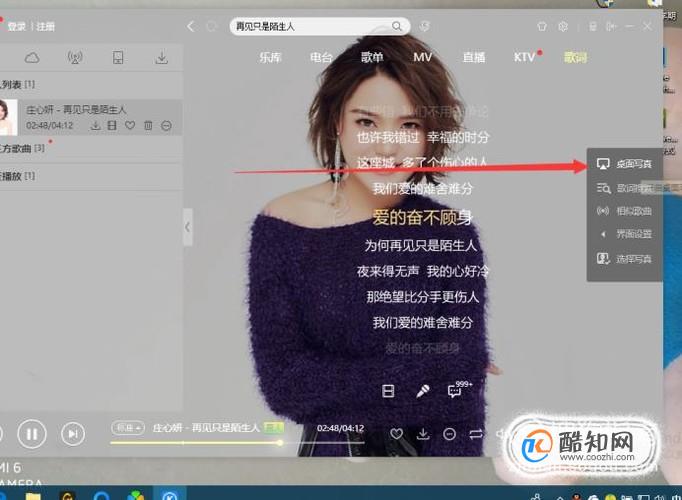Toggle the loop playback mode icon
The width and height of the screenshot is (682, 500).
pos(476,433)
